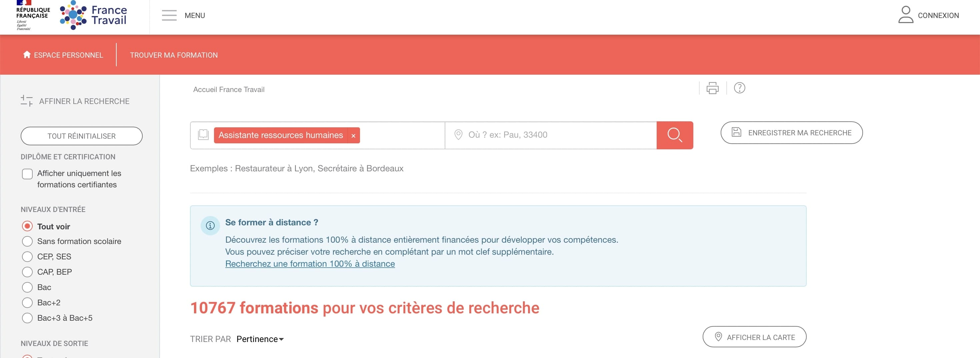Click the 10767 formations results heading

tap(364, 308)
